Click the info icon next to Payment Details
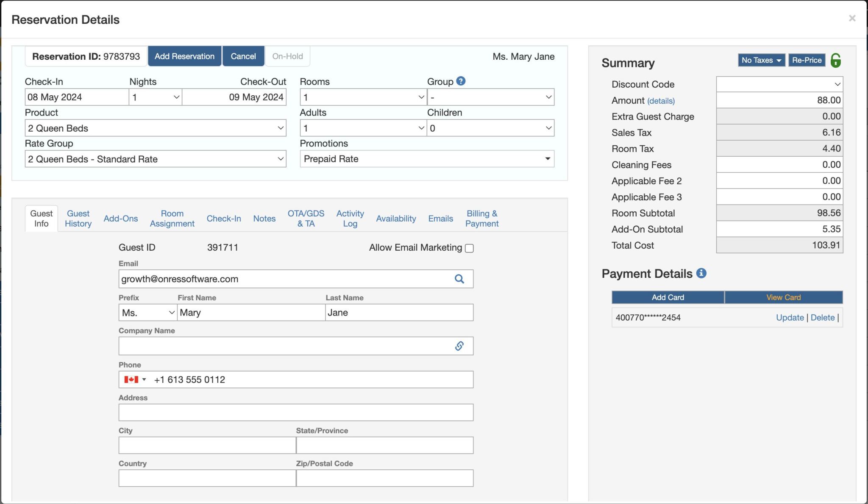This screenshot has width=868, height=504. tap(702, 273)
